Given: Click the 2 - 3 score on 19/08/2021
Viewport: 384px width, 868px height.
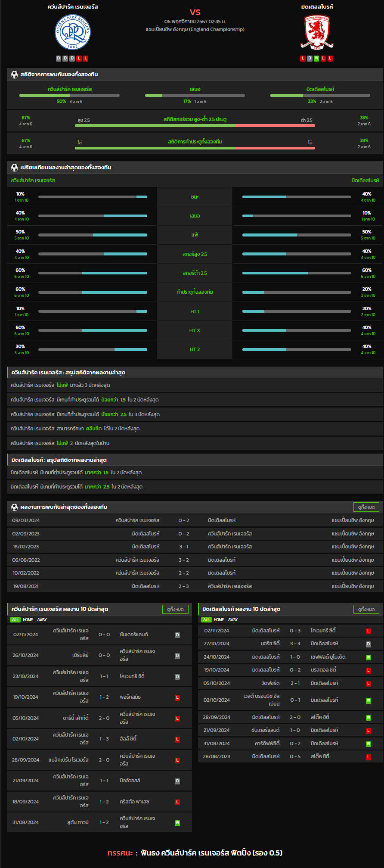Looking at the screenshot, I should point(184,586).
